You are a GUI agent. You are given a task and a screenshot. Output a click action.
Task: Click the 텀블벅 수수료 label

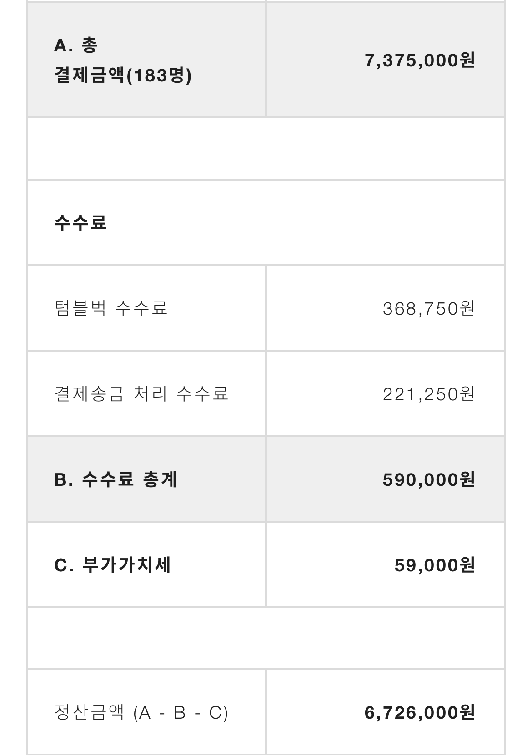tap(111, 308)
